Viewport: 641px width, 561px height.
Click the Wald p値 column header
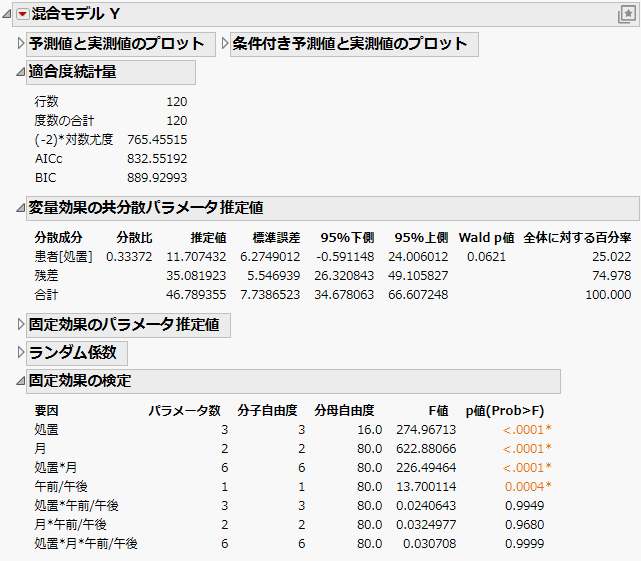click(486, 238)
